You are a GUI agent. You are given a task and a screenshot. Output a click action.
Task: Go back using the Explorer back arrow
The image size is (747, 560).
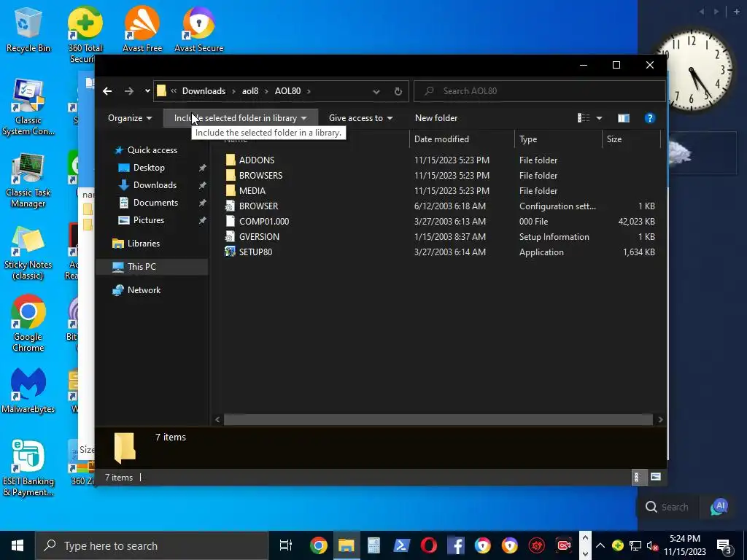pos(107,91)
